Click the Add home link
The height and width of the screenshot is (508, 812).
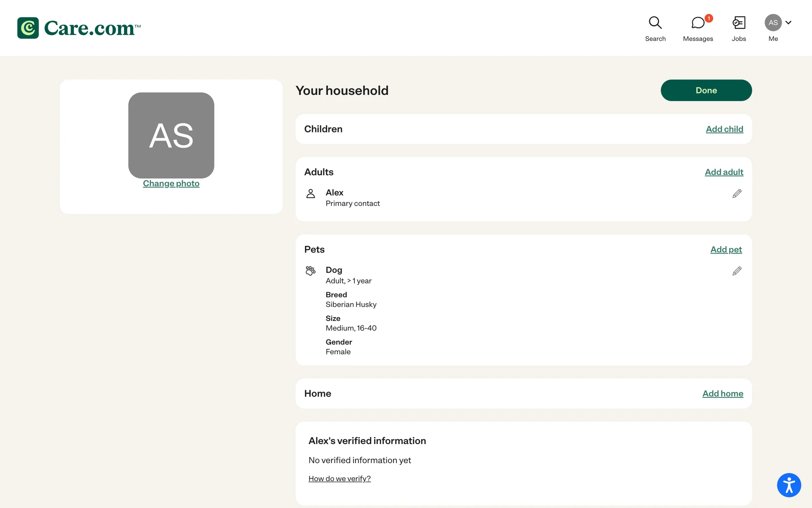[722, 394]
